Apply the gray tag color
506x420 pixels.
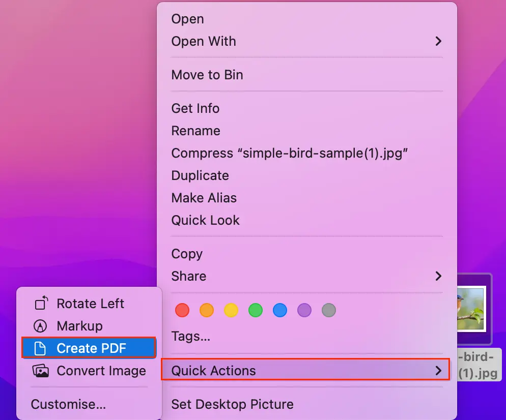coord(329,310)
